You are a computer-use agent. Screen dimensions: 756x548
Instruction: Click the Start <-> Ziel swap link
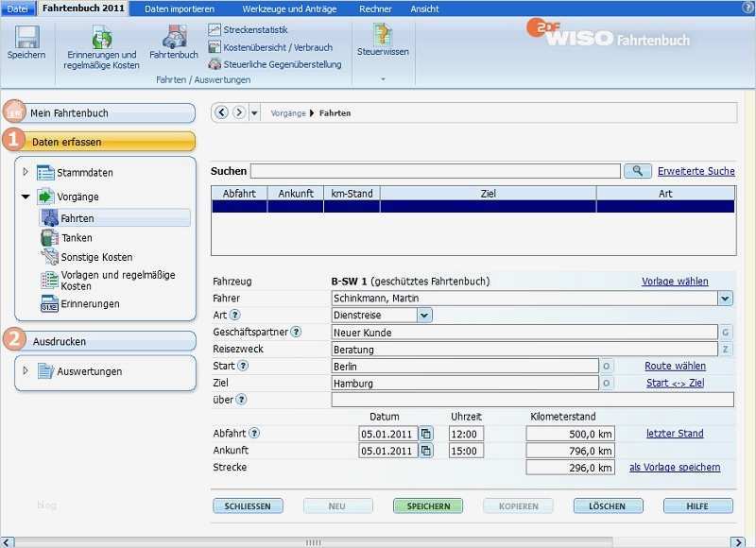(x=675, y=384)
